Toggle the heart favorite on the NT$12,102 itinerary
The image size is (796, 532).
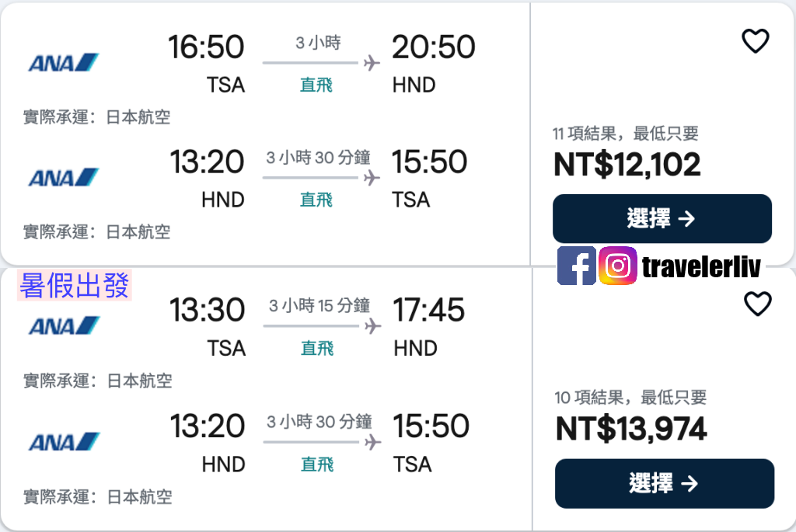click(755, 41)
